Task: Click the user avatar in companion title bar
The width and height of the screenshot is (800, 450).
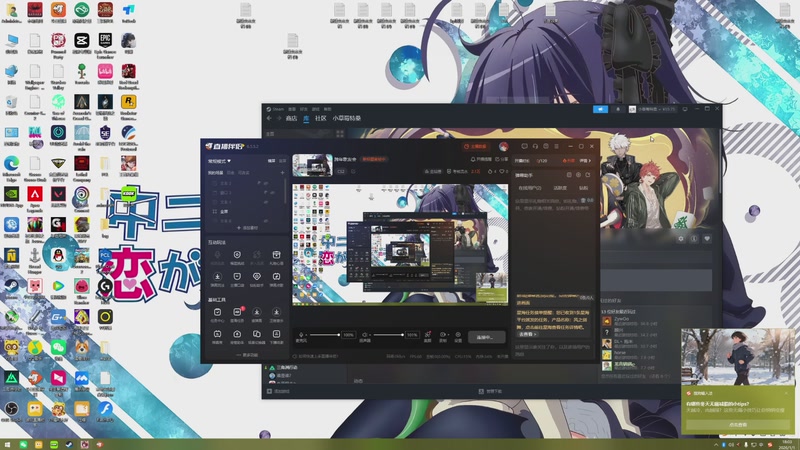Action: tap(504, 146)
